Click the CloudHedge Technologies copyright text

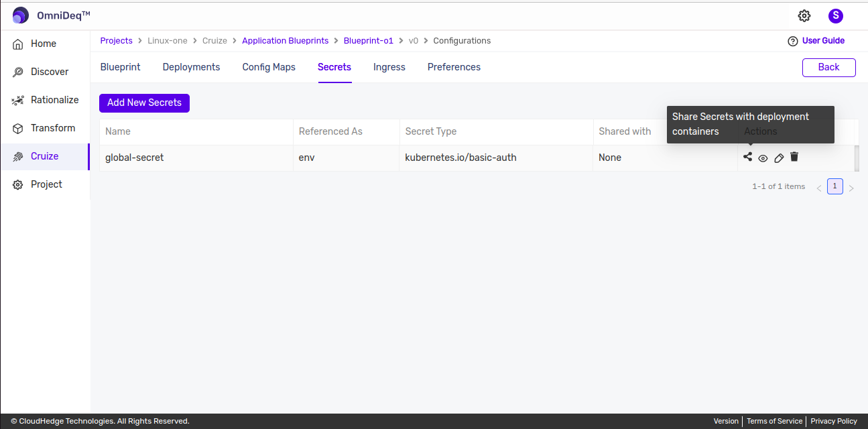[x=100, y=421]
